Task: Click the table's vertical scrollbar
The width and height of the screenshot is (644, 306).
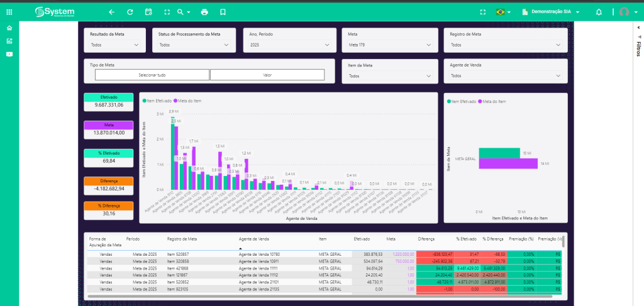Action: click(563, 243)
